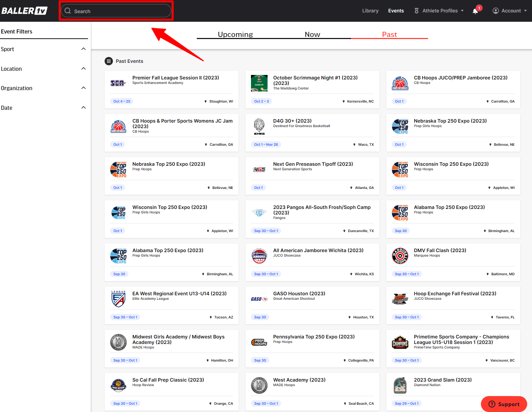
Task: Expand the Location filter section
Action: [x=84, y=69]
